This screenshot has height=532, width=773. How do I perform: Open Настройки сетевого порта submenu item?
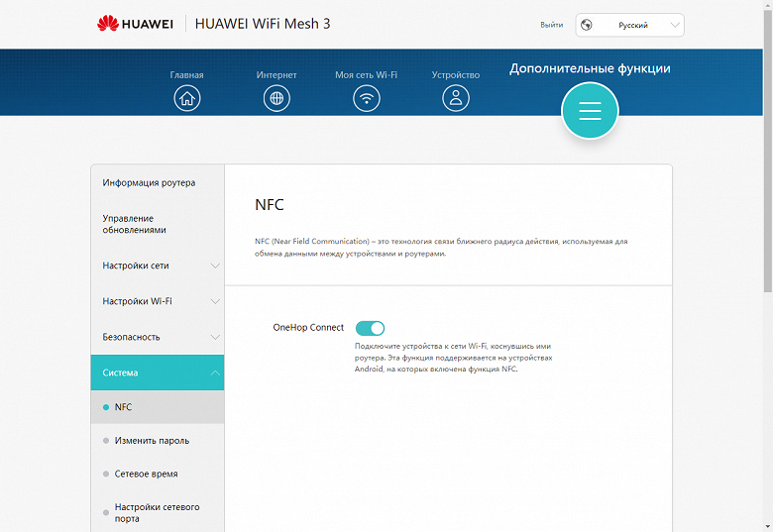pos(158,512)
